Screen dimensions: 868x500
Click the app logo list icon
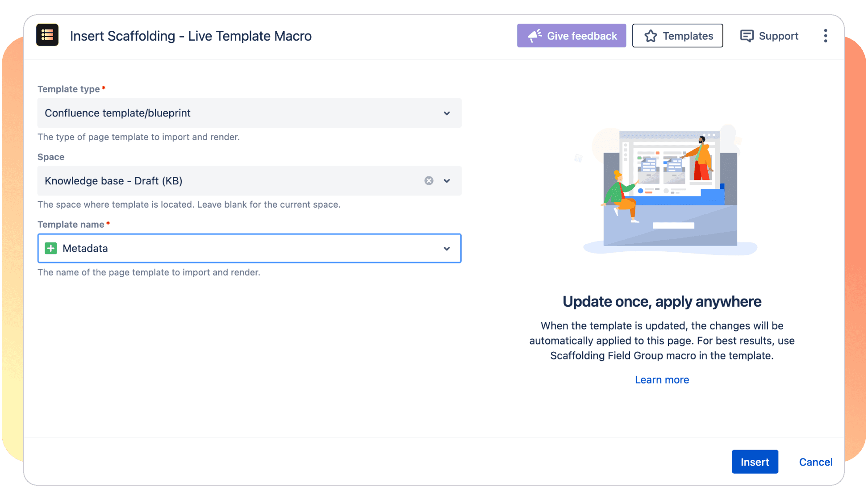tap(48, 36)
